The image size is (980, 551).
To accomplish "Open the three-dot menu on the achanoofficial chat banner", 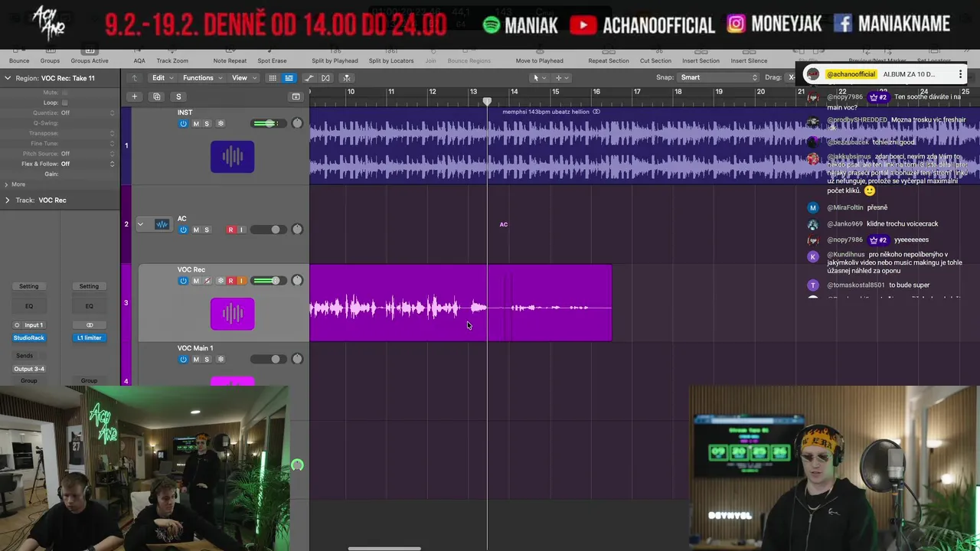I will pyautogui.click(x=960, y=74).
